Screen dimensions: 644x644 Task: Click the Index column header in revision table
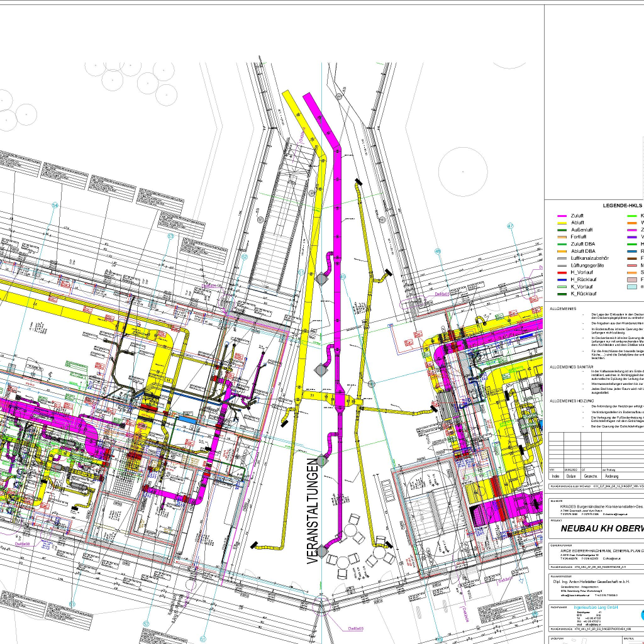[555, 477]
